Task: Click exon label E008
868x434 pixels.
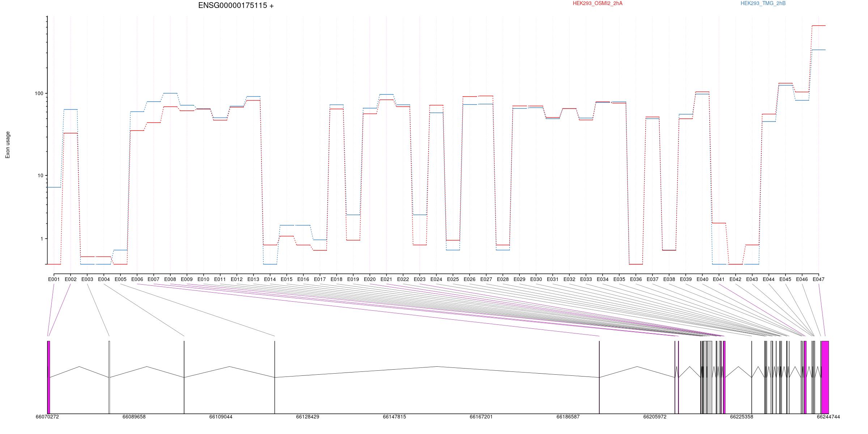Action: click(170, 279)
